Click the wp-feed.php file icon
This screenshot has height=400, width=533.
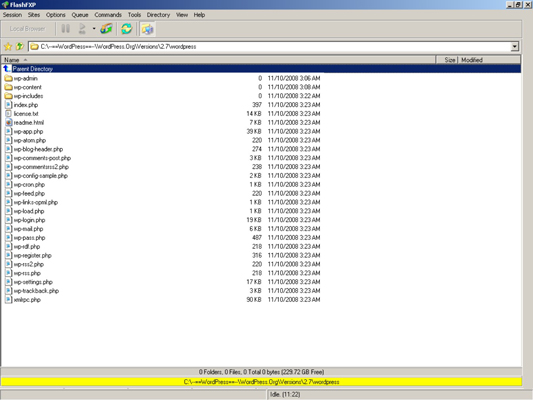point(8,193)
